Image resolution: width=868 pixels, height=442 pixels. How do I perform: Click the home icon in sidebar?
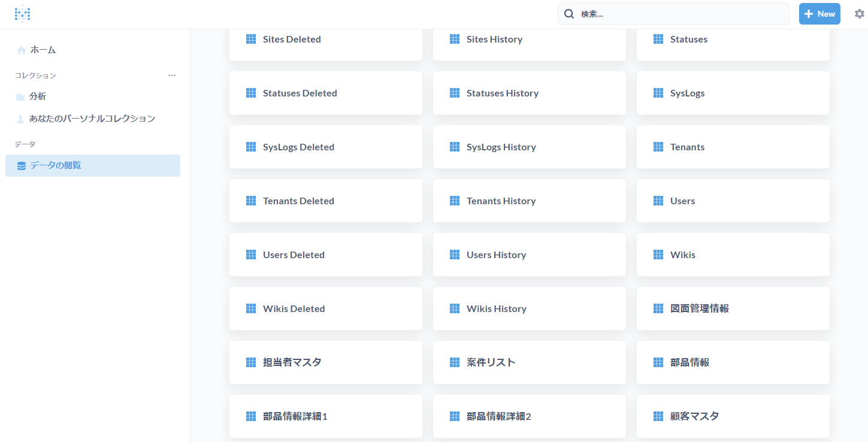click(x=22, y=50)
